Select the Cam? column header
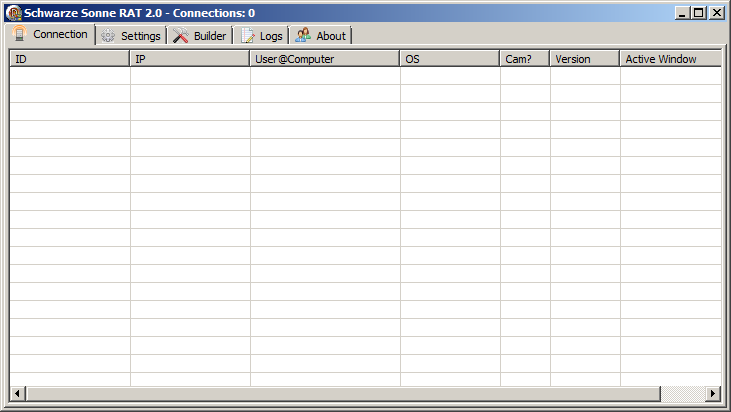The width and height of the screenshot is (731, 412). click(525, 59)
